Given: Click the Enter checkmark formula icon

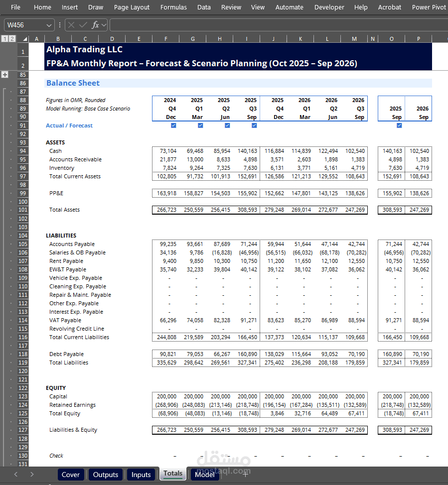Looking at the screenshot, I should pos(83,25).
